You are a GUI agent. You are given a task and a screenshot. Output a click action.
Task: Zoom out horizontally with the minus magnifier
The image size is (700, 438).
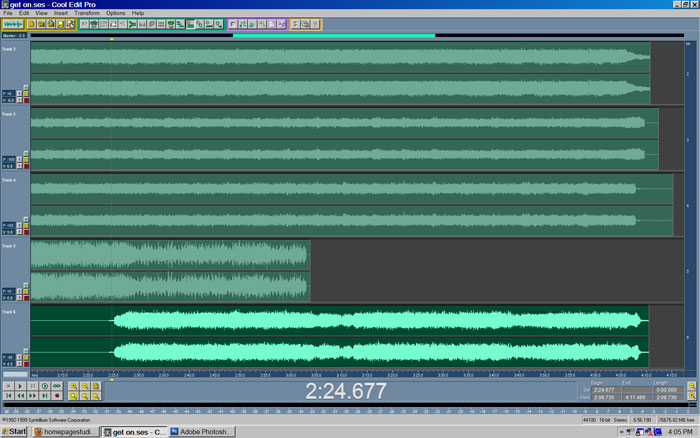click(85, 386)
